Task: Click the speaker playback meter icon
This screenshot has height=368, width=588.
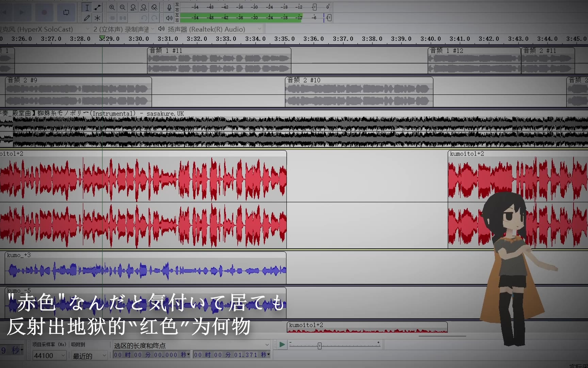Action: click(169, 18)
